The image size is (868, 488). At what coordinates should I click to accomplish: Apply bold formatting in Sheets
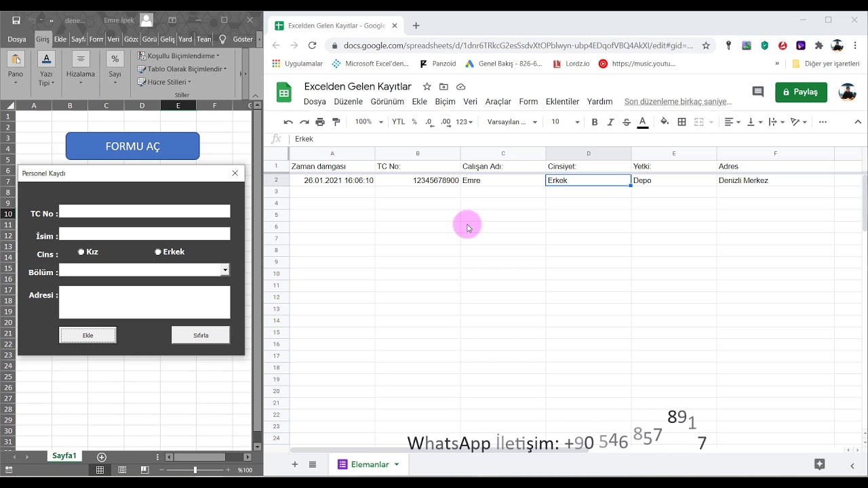pyautogui.click(x=595, y=122)
